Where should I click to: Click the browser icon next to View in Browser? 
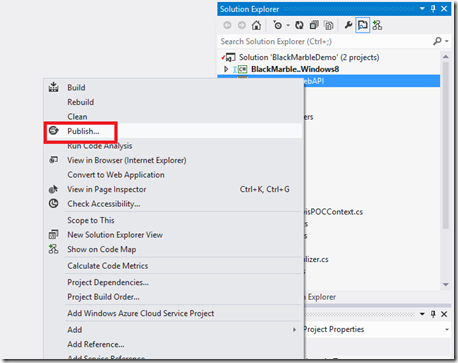53,160
